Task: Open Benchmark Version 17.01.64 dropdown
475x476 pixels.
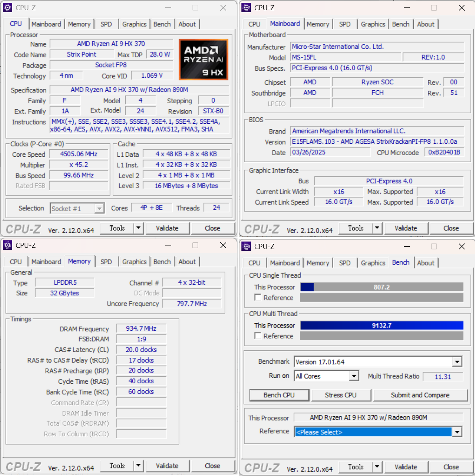Action: (x=457, y=362)
